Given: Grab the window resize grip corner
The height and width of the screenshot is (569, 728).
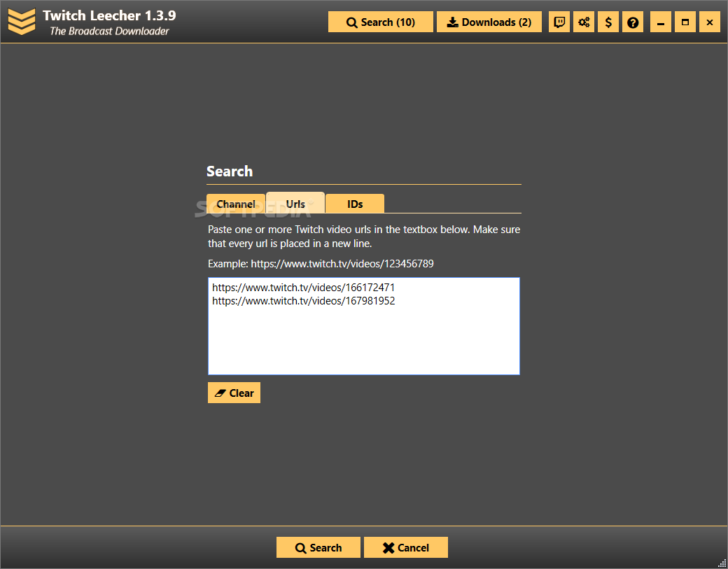Looking at the screenshot, I should click(722, 563).
